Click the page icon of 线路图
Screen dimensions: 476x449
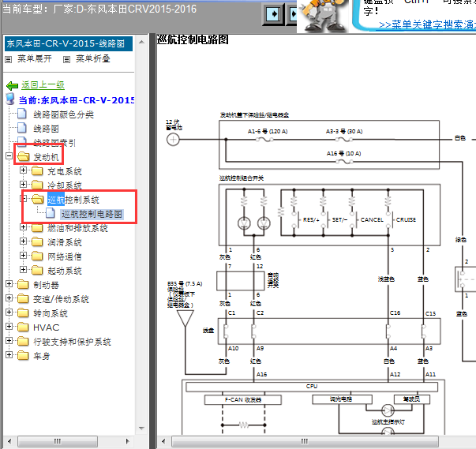(x=22, y=128)
